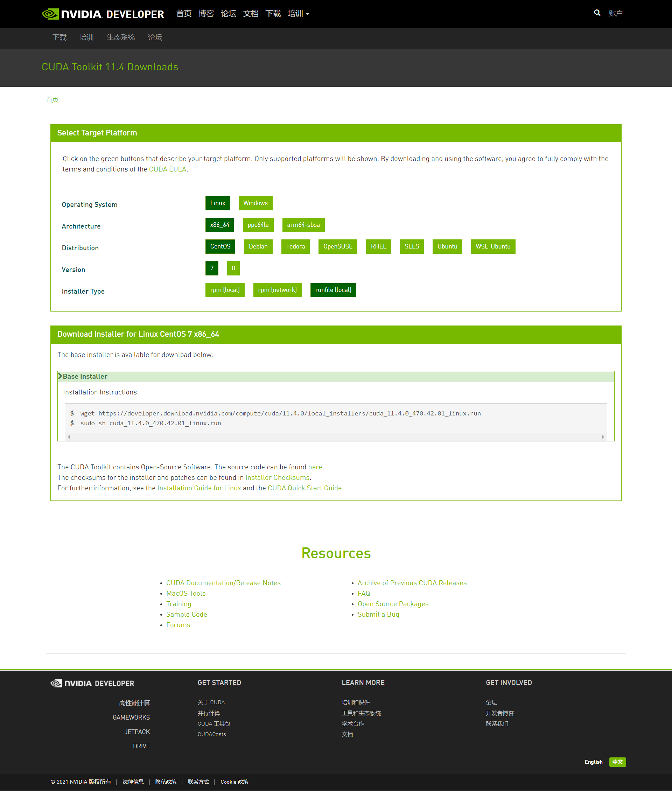Switch language to English
672x791 pixels.
pos(593,762)
